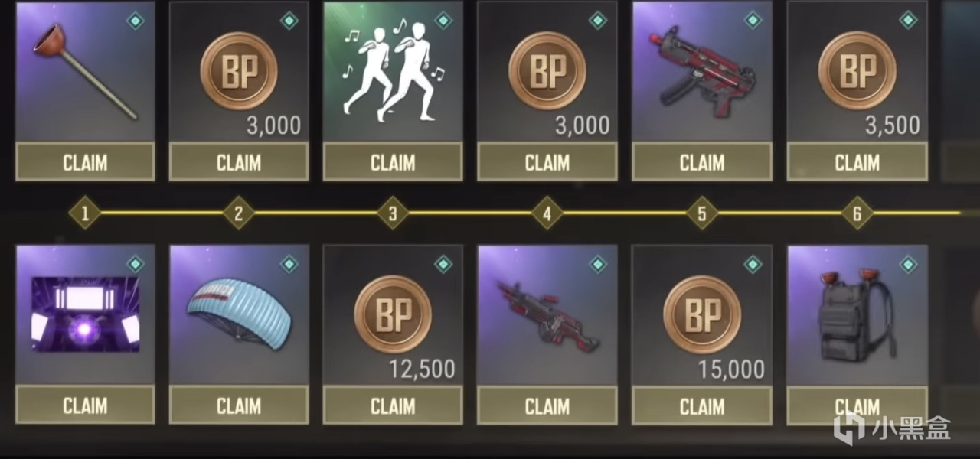
Task: Select the 15,000 BP coin reward
Action: 701,314
